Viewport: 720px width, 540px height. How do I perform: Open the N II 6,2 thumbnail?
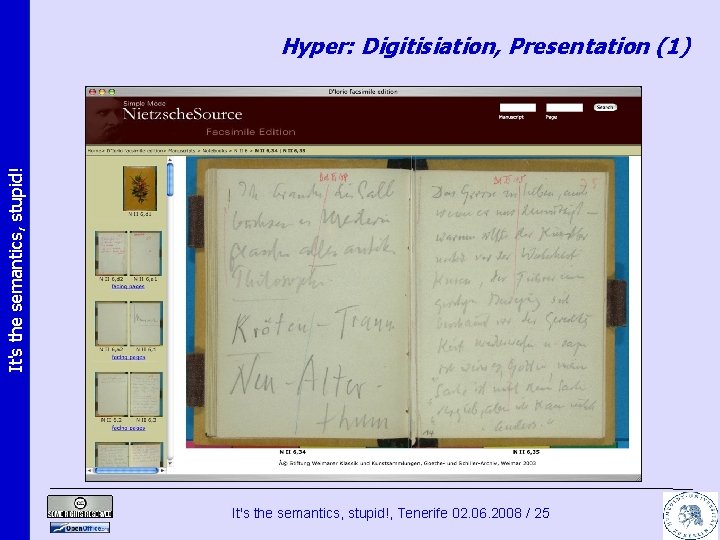(112, 394)
